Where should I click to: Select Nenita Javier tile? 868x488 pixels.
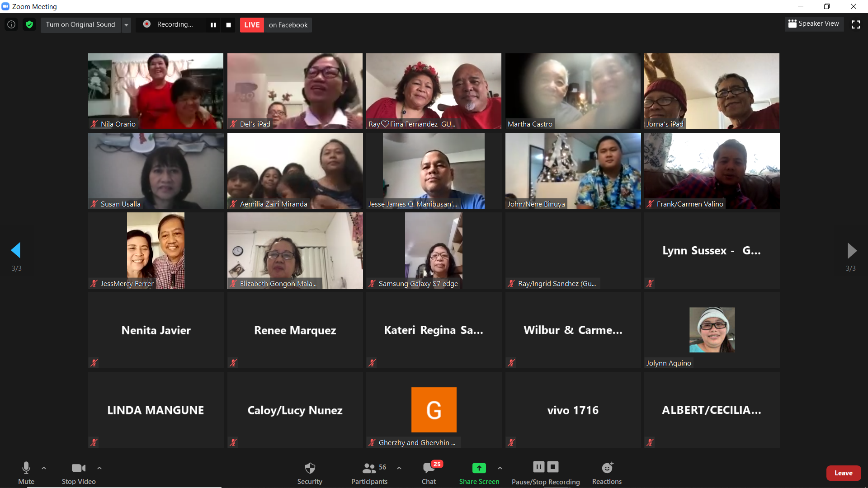click(x=156, y=330)
